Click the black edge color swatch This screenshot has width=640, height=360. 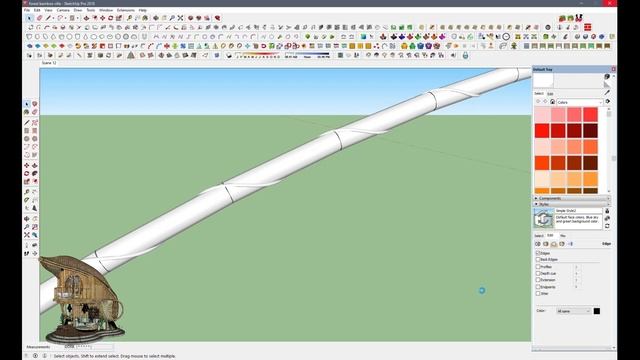[x=597, y=311]
